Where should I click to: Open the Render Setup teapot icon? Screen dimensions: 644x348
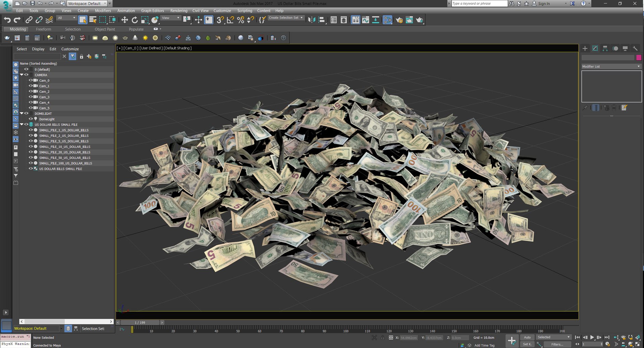pos(399,20)
